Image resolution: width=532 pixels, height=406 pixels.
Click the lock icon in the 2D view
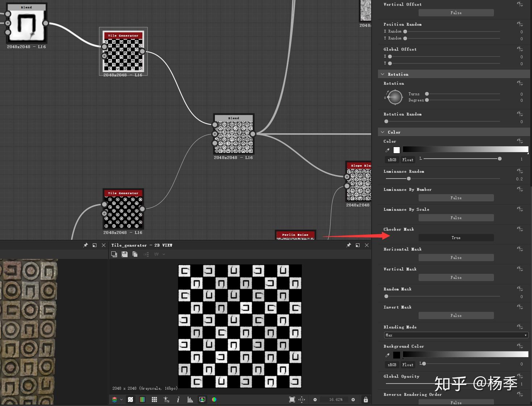point(366,399)
